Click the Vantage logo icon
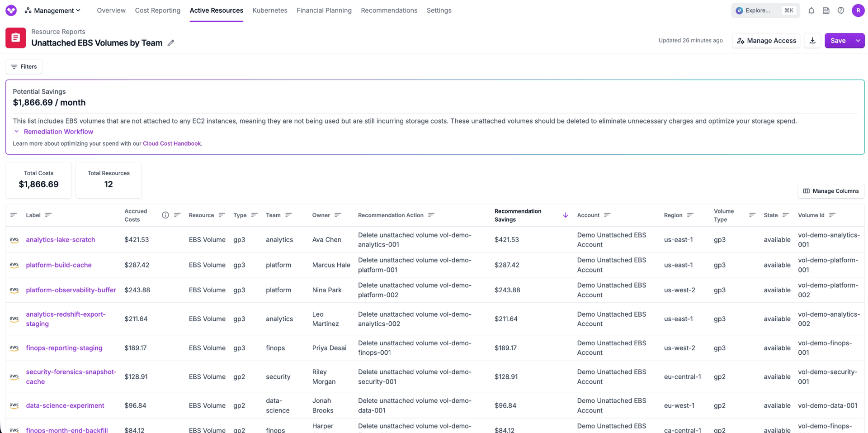Screen dimensions: 868x433 pos(11,10)
